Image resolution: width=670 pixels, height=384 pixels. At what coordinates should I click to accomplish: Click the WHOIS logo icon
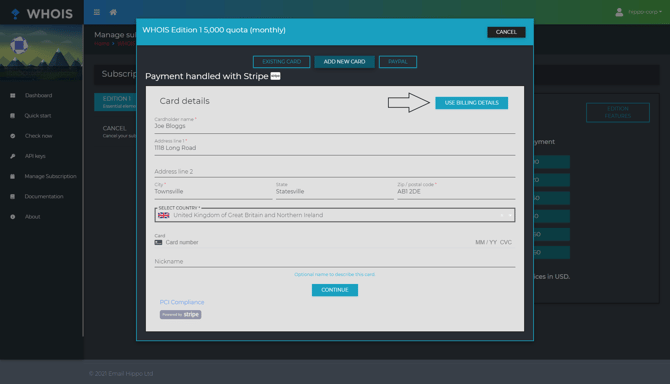pyautogui.click(x=15, y=14)
